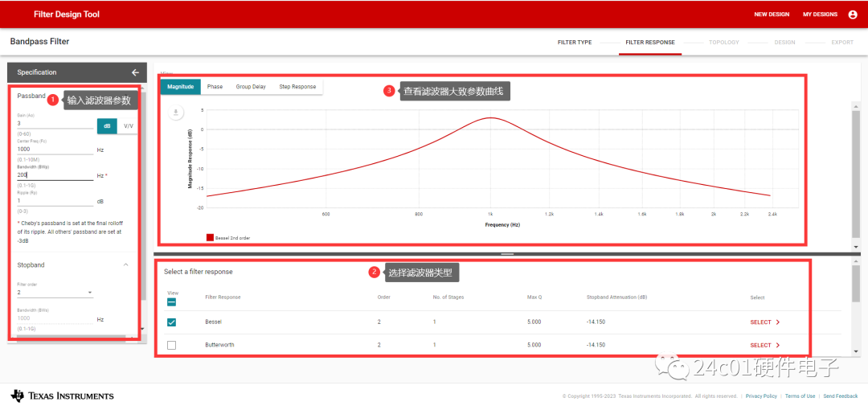This screenshot has height=406, width=868.
Task: Click the passband Bandwidth input field
Action: [x=55, y=174]
